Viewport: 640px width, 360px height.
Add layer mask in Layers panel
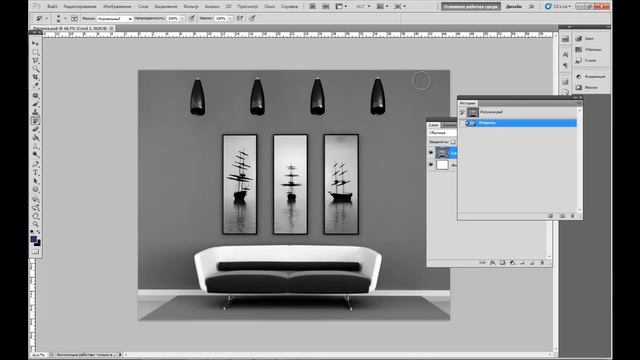pyautogui.click(x=502, y=263)
